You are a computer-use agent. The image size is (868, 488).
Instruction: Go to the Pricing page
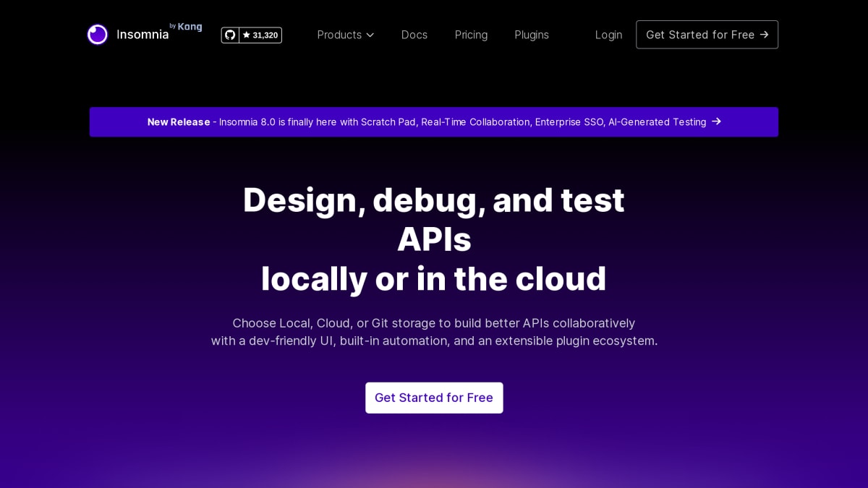[471, 35]
